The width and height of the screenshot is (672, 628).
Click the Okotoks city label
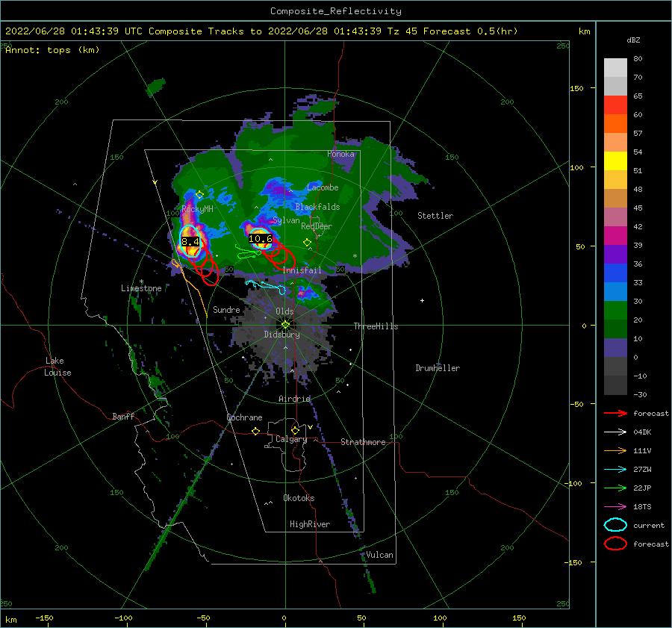299,497
